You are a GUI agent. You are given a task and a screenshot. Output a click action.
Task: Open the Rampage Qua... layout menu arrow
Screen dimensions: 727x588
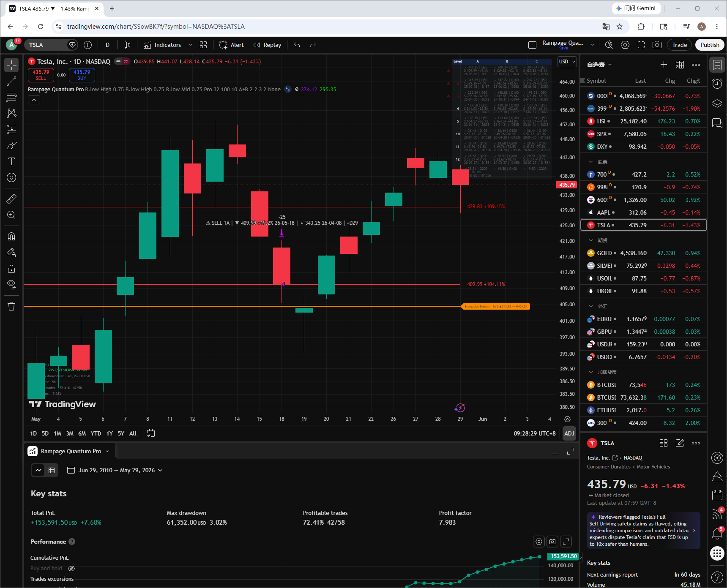coord(592,45)
